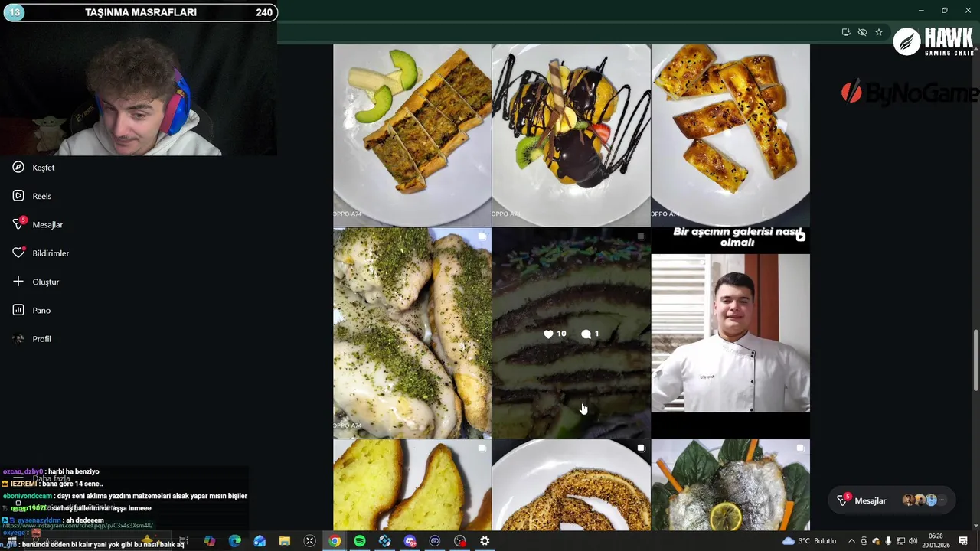Open the Windows notification center icon

point(963,541)
